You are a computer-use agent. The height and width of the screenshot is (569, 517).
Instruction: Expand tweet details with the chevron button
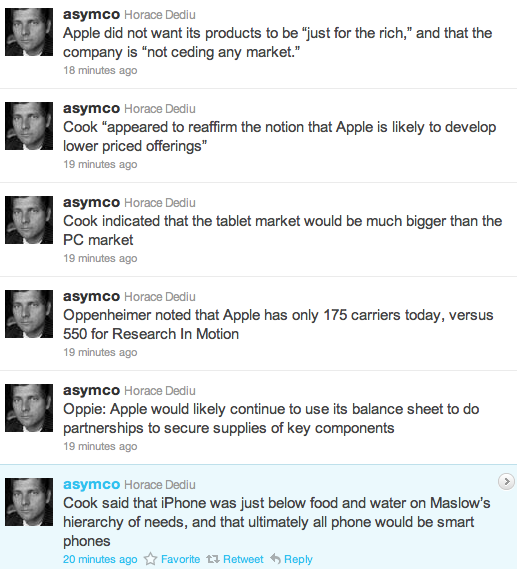[506, 482]
